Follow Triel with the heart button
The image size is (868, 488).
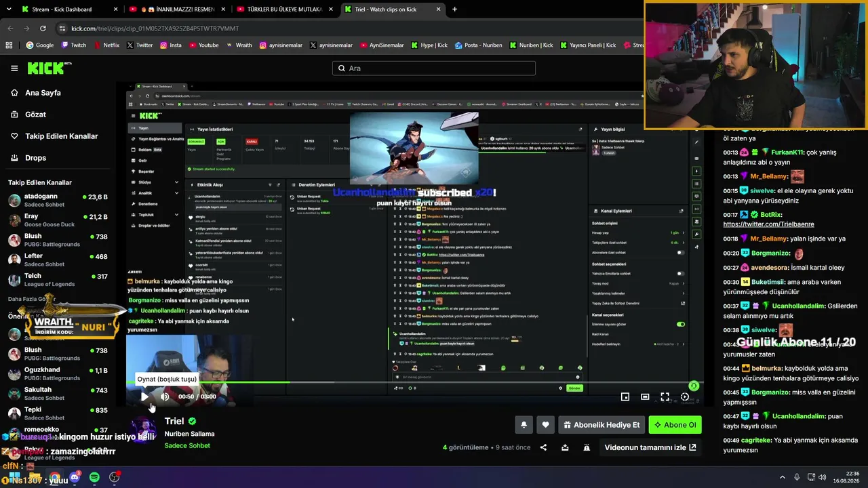pyautogui.click(x=545, y=425)
